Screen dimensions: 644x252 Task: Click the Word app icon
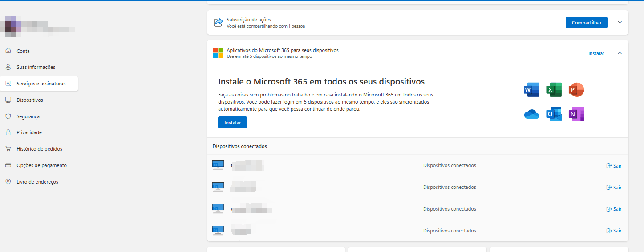pyautogui.click(x=531, y=90)
